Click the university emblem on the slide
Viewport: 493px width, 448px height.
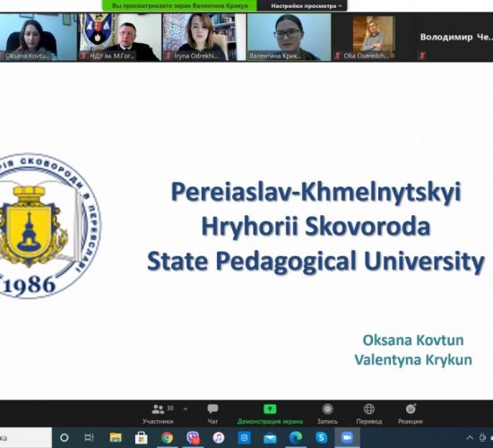click(x=50, y=226)
